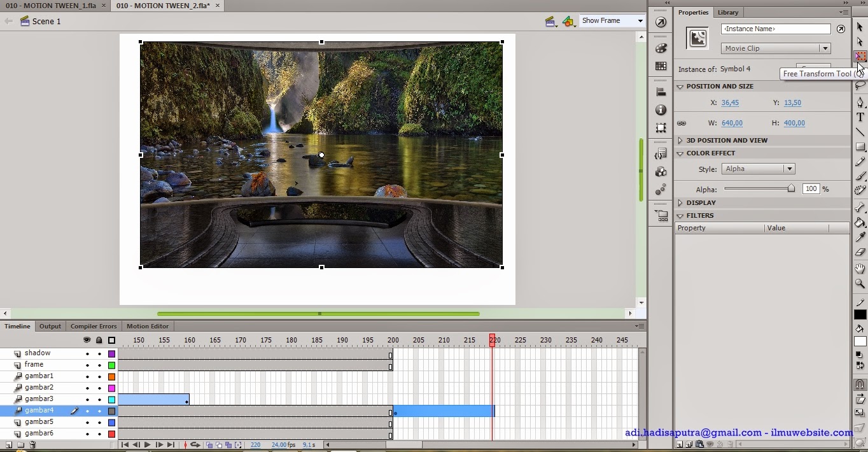Switch to the Compiler Errors tab

coord(94,326)
